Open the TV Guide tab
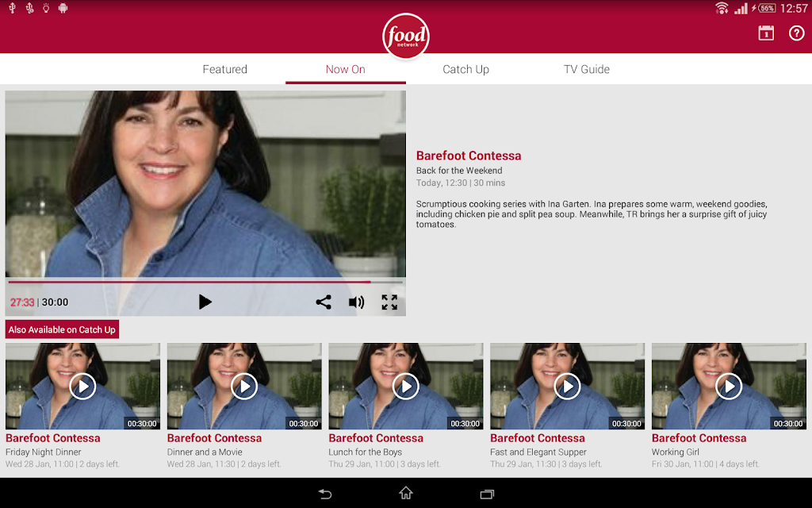812x508 pixels. tap(587, 69)
